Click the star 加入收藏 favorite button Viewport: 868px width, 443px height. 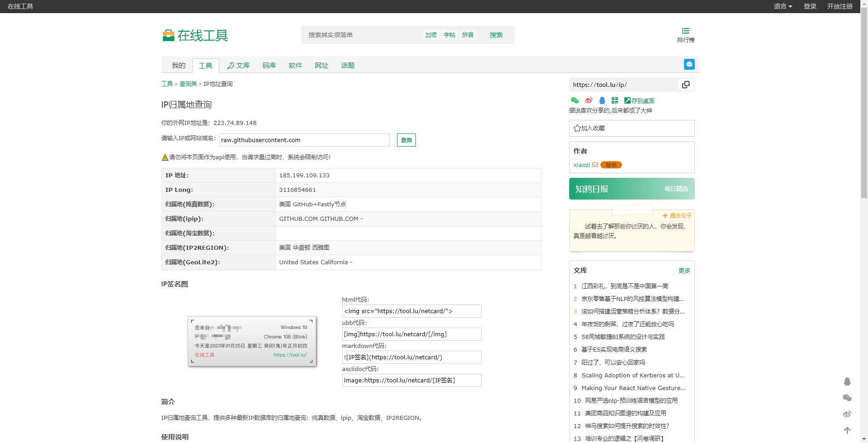pyautogui.click(x=632, y=128)
